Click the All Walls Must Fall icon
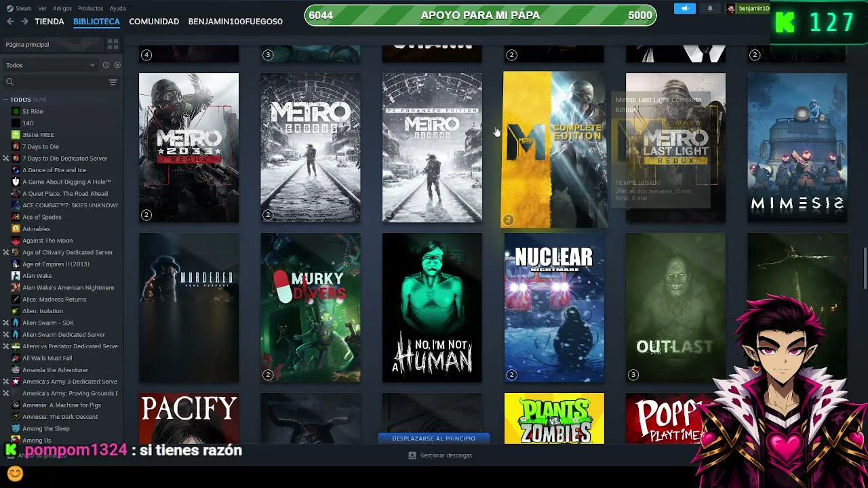This screenshot has width=868, height=488. (x=16, y=358)
